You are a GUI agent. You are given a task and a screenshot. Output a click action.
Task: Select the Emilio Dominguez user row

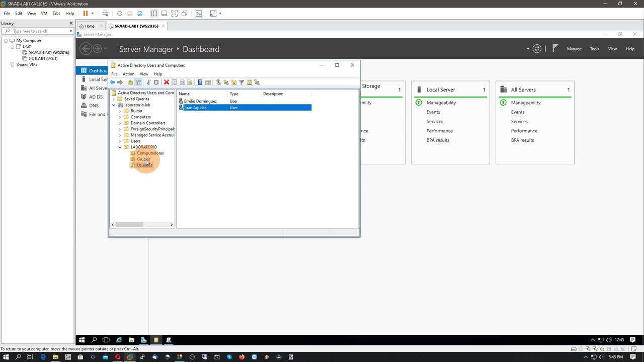[x=245, y=101]
